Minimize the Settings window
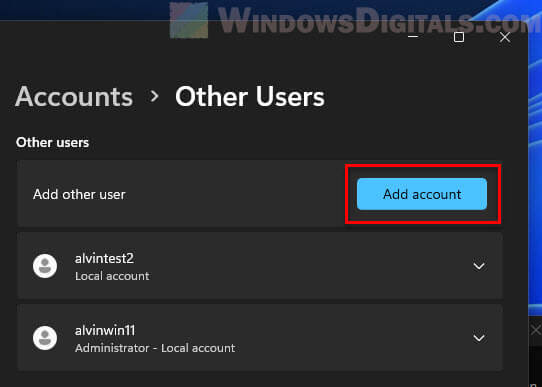 click(413, 37)
